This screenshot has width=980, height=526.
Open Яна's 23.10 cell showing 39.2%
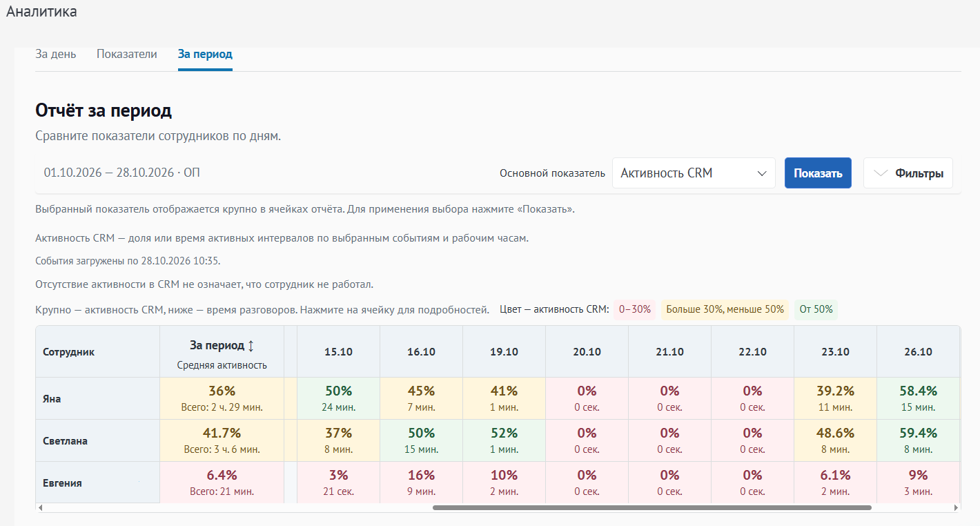tap(835, 398)
